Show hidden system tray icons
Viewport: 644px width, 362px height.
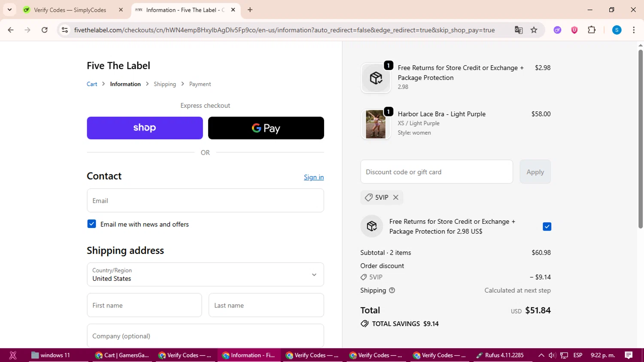[x=541, y=355]
